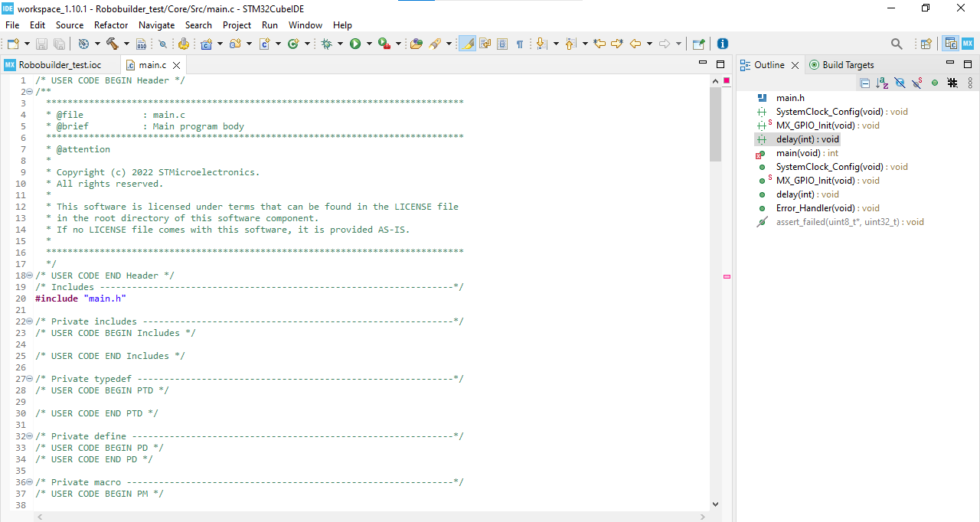
Task: Click the editor vertical scrollbar thumb
Action: [x=716, y=124]
